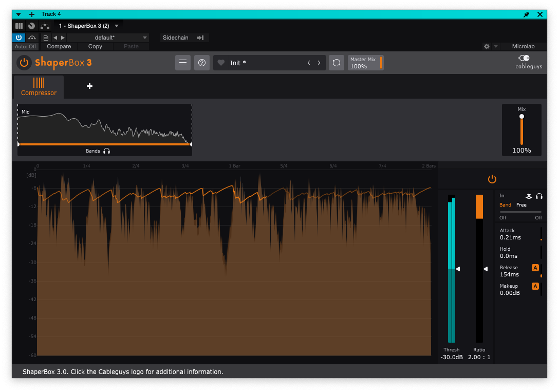The width and height of the screenshot is (559, 392).
Task: Click the Attack 0.21ms value
Action: tap(510, 238)
